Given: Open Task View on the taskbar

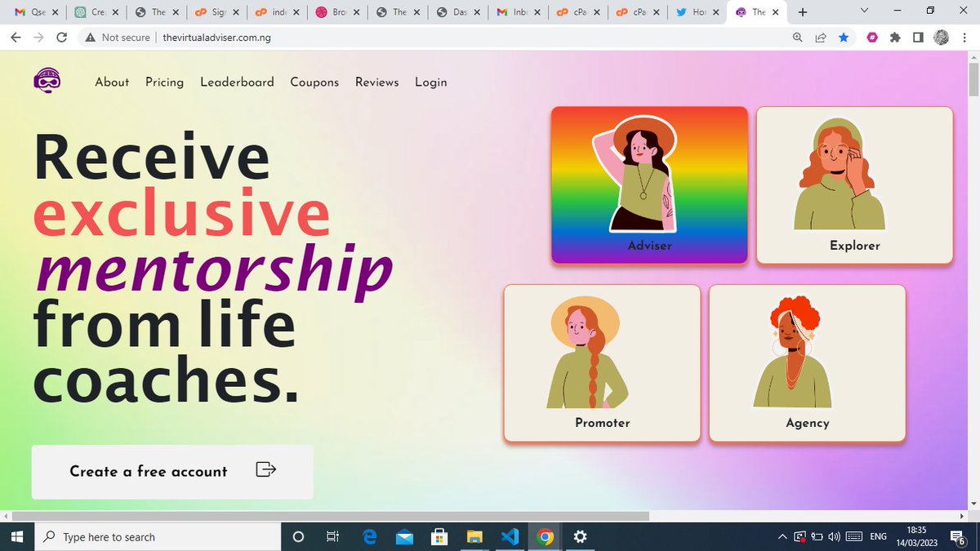Looking at the screenshot, I should (332, 537).
